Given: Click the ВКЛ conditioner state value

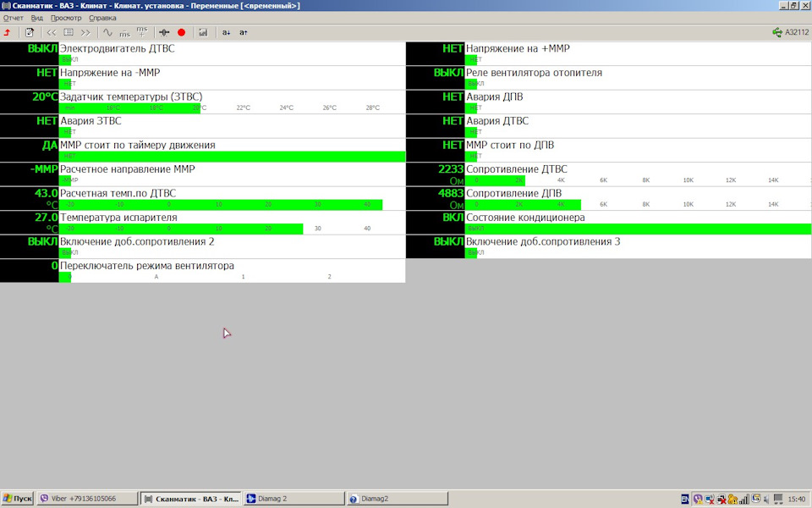Looking at the screenshot, I should [436, 223].
